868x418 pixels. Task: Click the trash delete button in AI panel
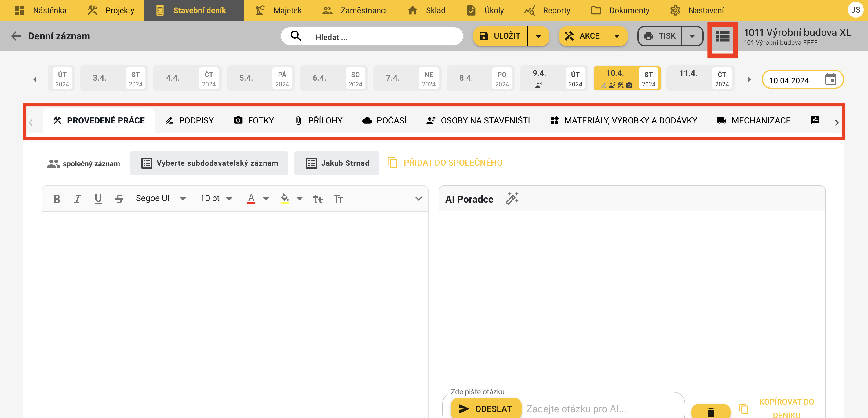pos(711,411)
